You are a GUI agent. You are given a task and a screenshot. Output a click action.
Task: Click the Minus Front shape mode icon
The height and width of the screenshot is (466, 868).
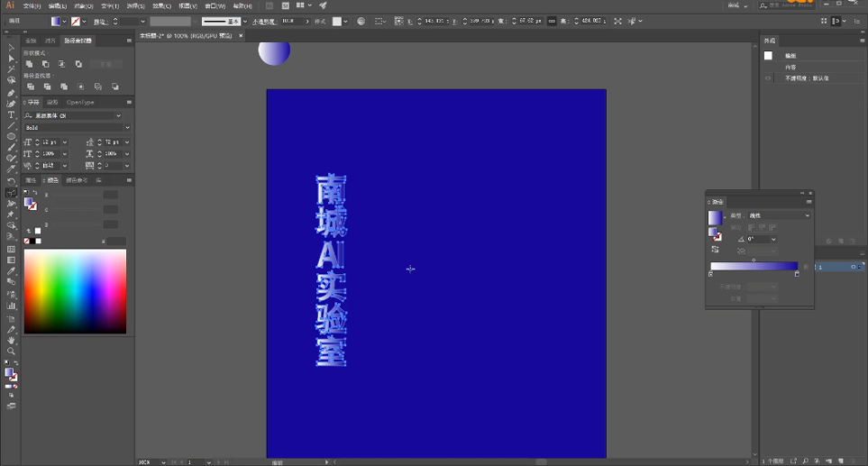click(45, 64)
